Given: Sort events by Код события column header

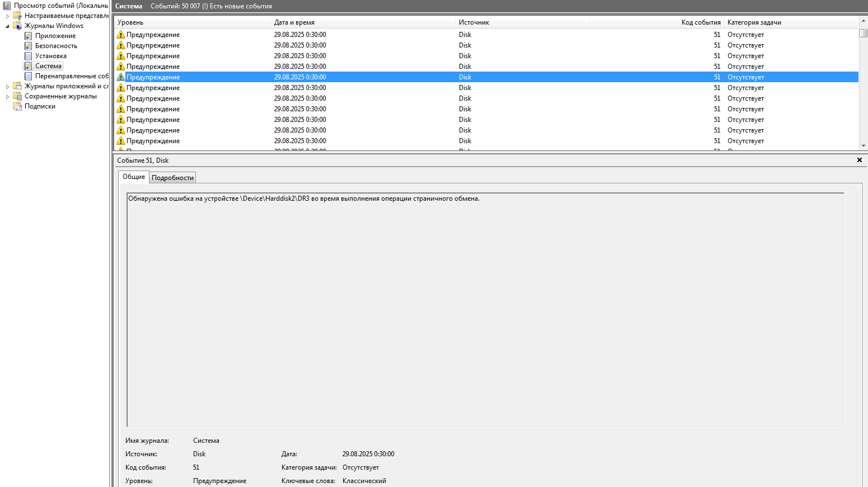Looking at the screenshot, I should tap(657, 22).
